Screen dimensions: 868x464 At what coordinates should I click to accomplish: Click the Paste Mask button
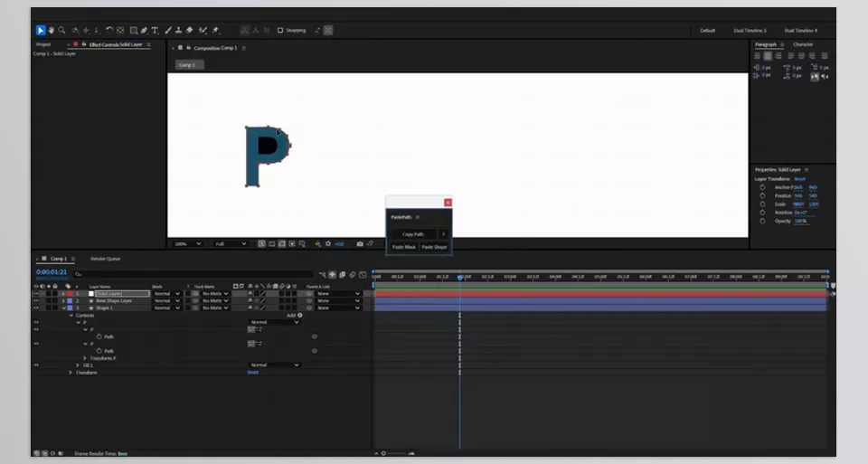click(404, 247)
